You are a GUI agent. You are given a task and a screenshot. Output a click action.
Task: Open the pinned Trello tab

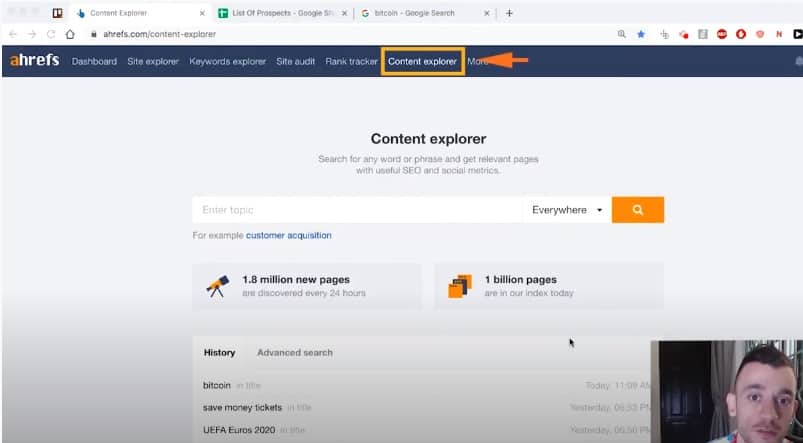pyautogui.click(x=57, y=13)
